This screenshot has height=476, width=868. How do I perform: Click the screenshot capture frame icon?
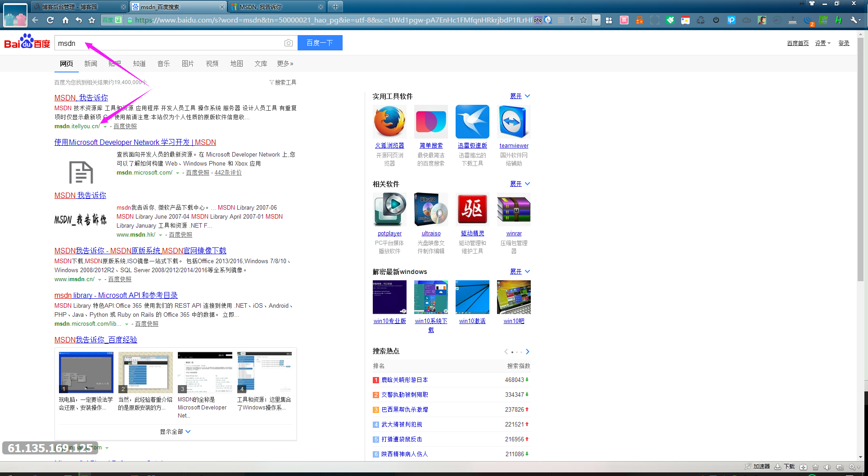655,20
